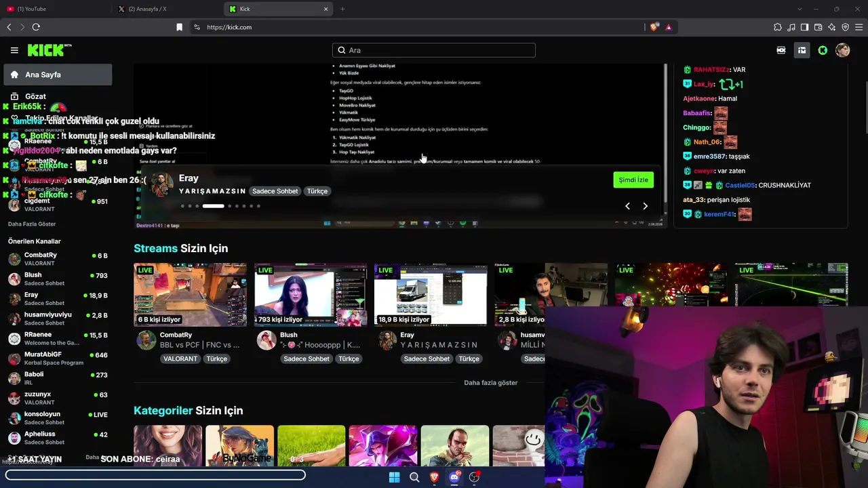Expand Daha Fazla Göster under followed channels
Viewport: 868px width, 488px height.
pos(32,224)
